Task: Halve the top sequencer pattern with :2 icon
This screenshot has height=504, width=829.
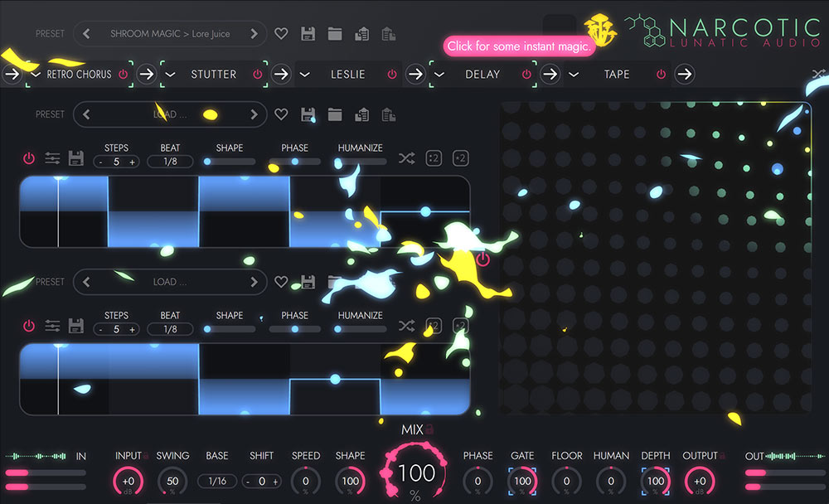Action: 433,157
